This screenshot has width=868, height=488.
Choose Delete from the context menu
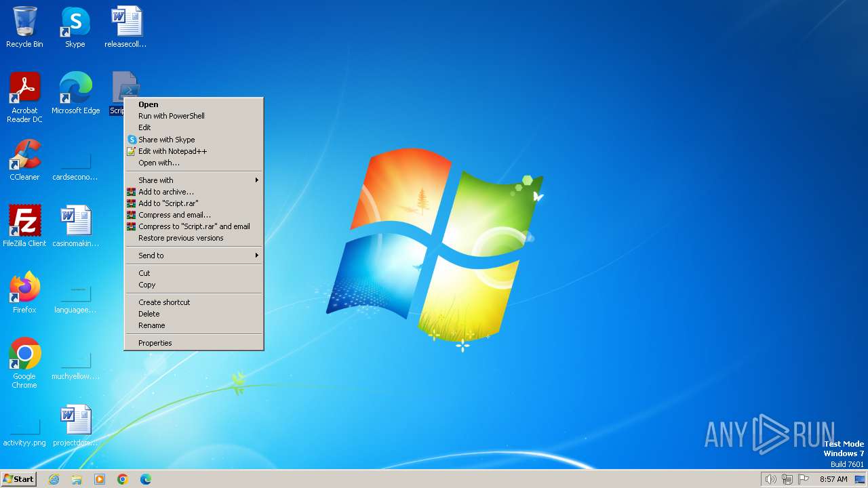point(194,314)
